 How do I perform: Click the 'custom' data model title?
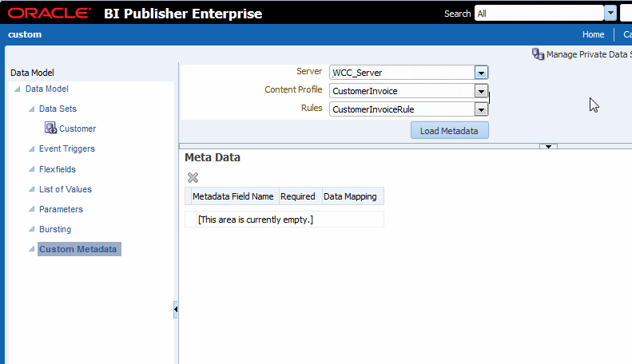25,34
